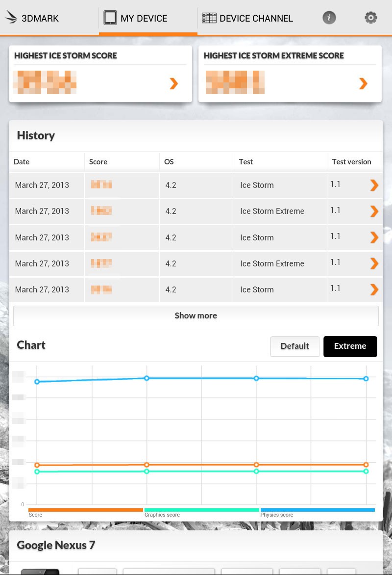Open Highest Ice Storm Extreme Score arrow

tap(363, 83)
